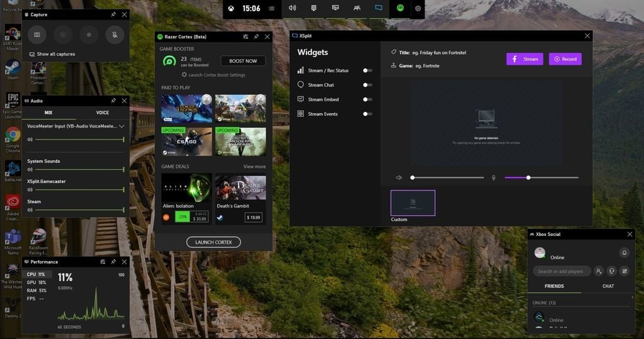The image size is (644, 339).
Task: Click View more in Game Deals
Action: pyautogui.click(x=255, y=167)
